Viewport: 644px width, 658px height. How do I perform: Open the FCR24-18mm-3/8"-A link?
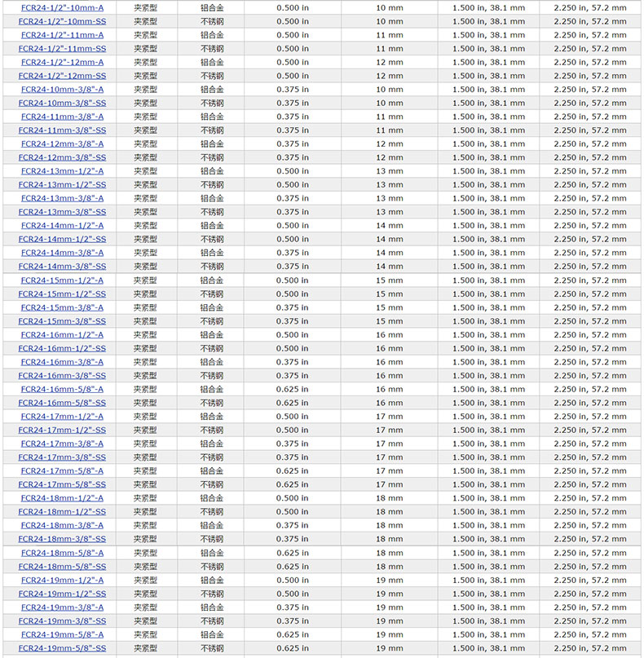point(62,525)
